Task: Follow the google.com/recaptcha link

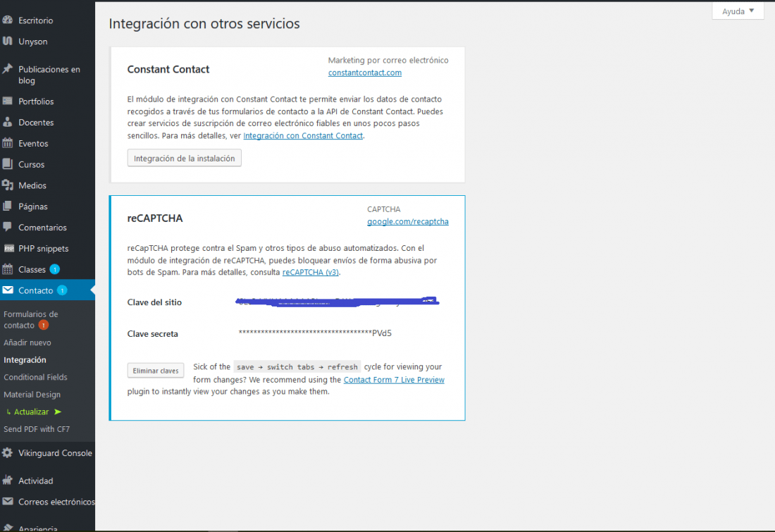Action: [408, 221]
